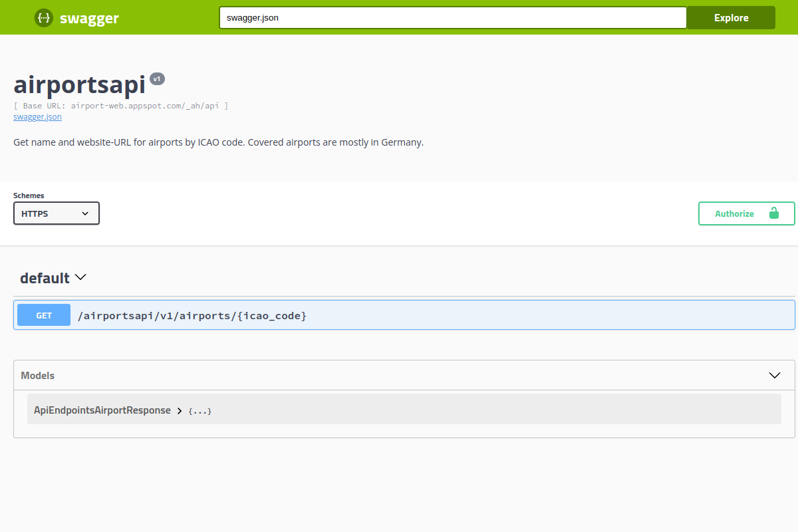Viewport: 798px width, 532px height.
Task: Click the Models section heading
Action: (x=38, y=376)
